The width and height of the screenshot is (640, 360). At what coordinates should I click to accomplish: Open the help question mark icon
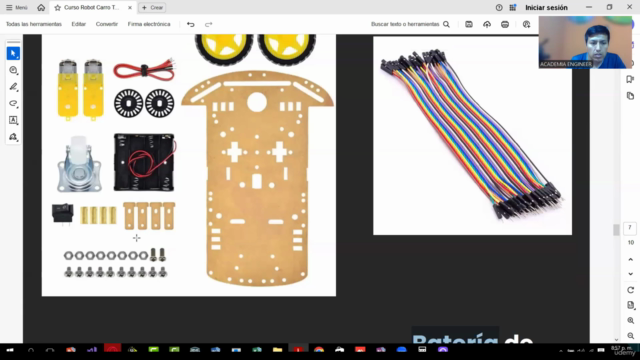499,7
